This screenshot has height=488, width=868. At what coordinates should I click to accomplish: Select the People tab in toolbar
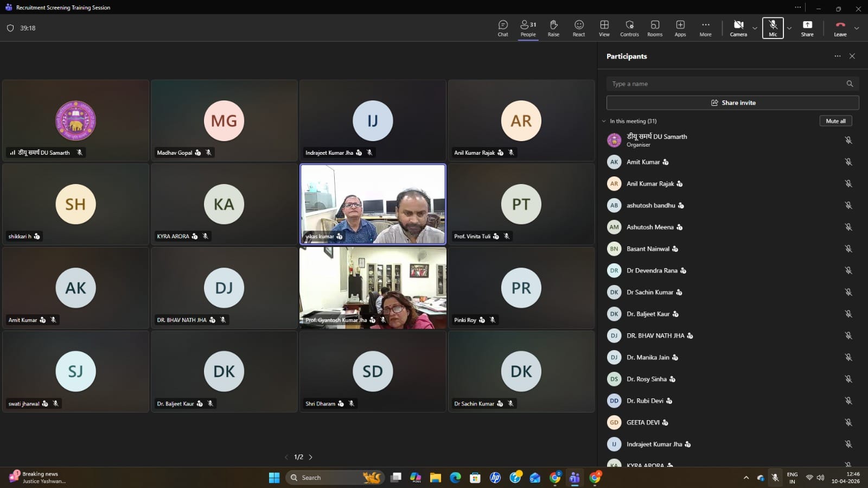coord(528,28)
